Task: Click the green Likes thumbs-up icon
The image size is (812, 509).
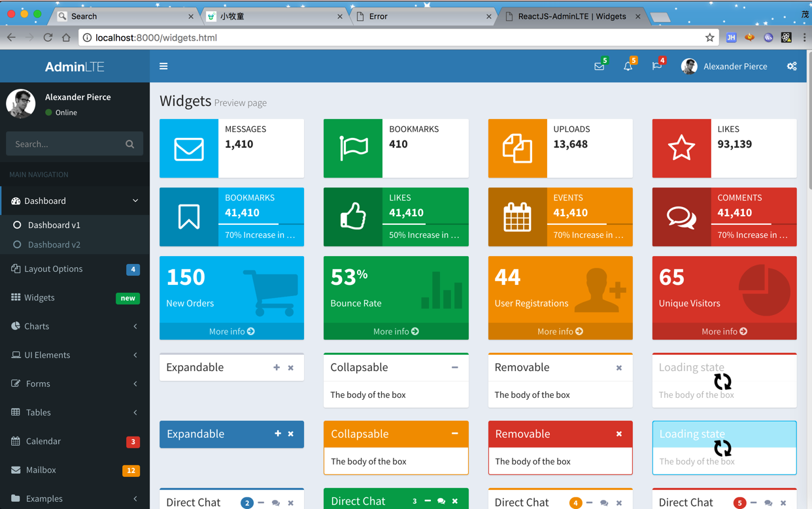Action: [353, 216]
